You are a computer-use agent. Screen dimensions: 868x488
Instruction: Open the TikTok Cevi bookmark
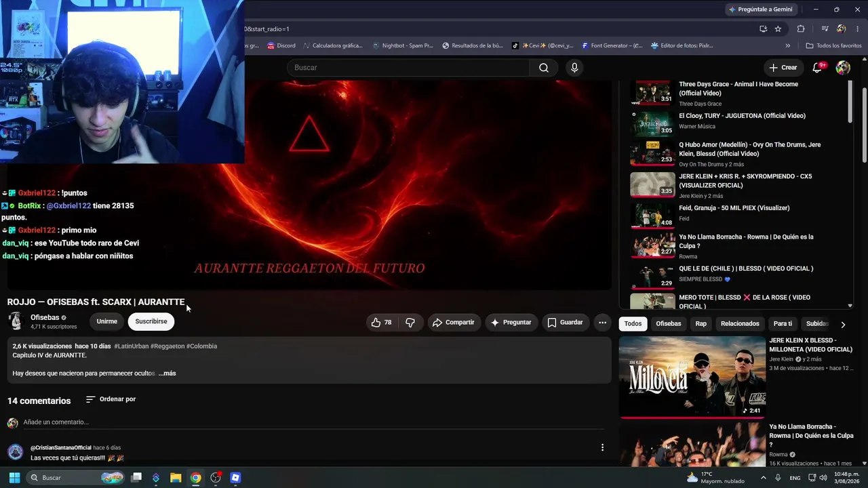(x=542, y=46)
